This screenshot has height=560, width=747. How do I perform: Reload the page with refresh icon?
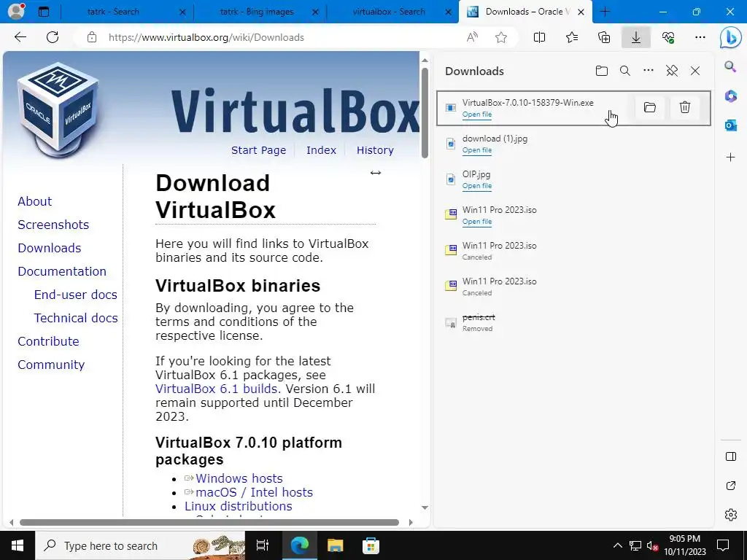click(x=53, y=37)
